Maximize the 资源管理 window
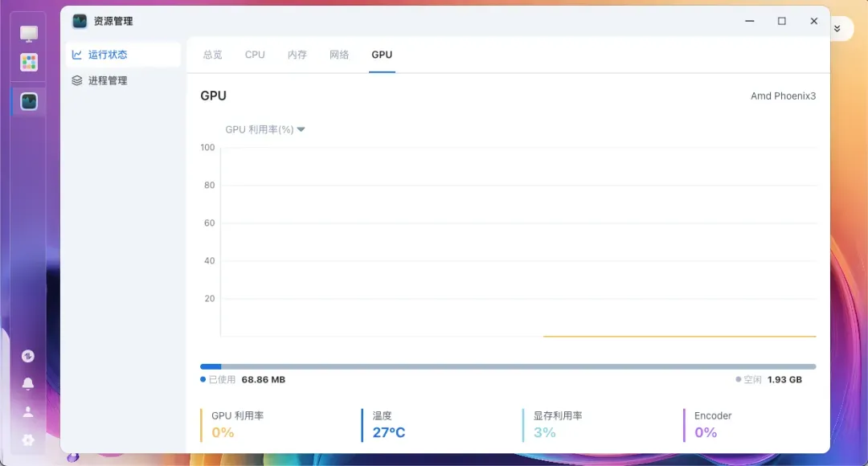Screen dimensions: 868x466 pyautogui.click(x=781, y=21)
